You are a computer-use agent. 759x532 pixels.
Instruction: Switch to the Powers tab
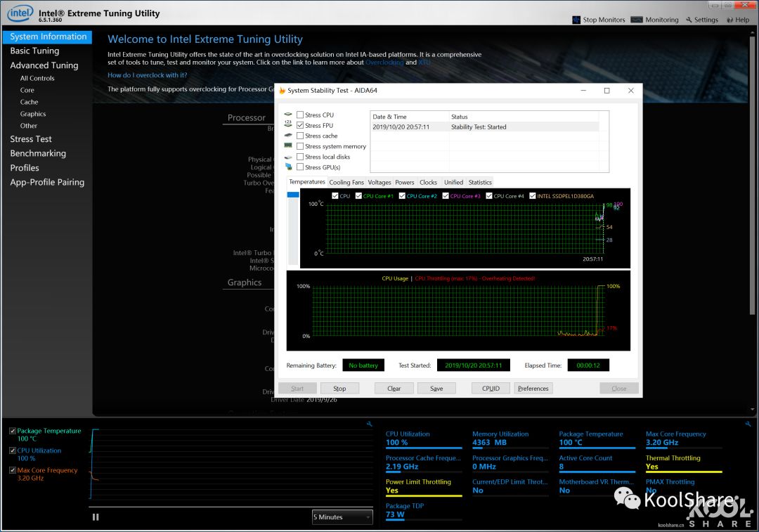click(405, 183)
